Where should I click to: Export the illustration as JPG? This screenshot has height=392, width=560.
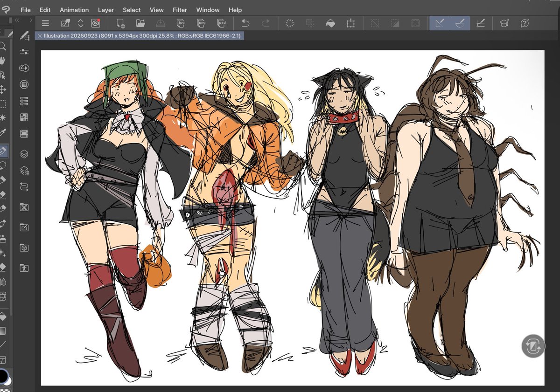pyautogui.click(x=181, y=23)
